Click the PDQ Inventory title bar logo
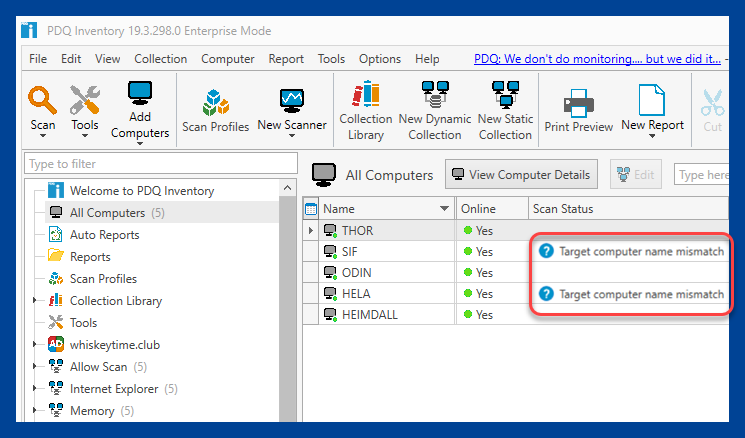Viewport: 745px width, 438px height. click(29, 30)
